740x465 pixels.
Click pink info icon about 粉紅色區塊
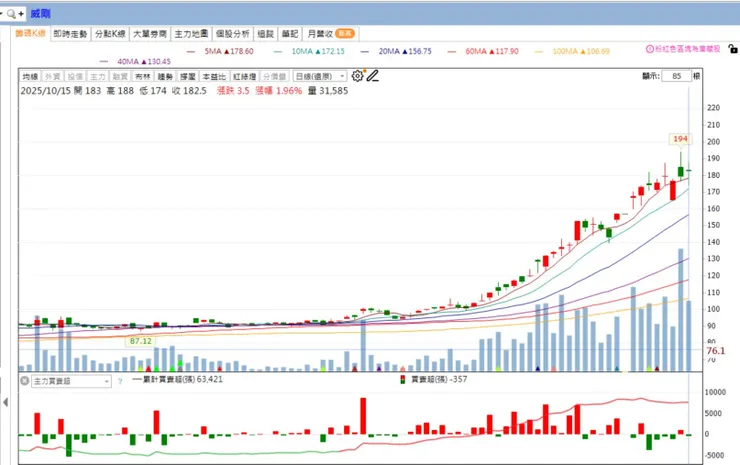(649, 49)
